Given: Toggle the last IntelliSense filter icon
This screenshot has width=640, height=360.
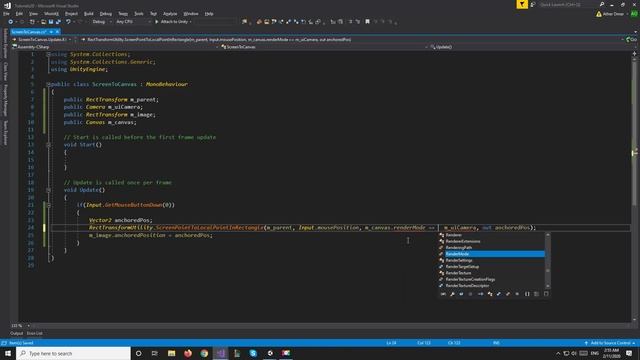Looking at the screenshot, I should tap(546, 294).
